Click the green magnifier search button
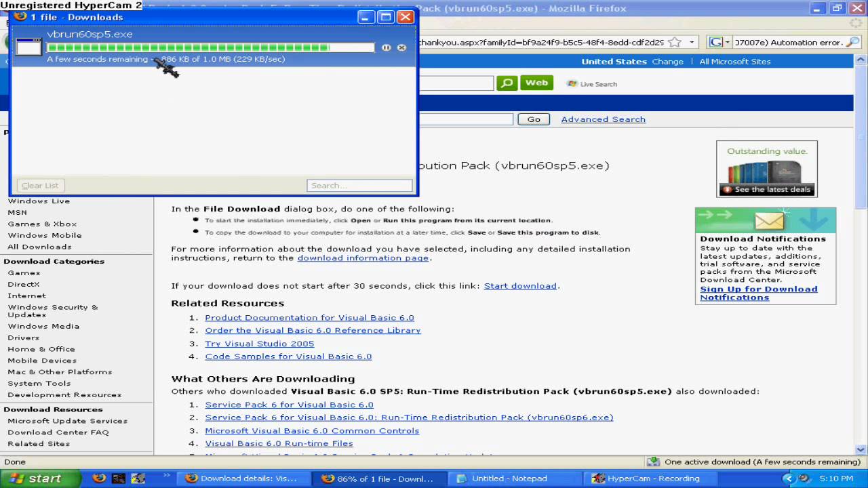868x488 pixels. (507, 83)
